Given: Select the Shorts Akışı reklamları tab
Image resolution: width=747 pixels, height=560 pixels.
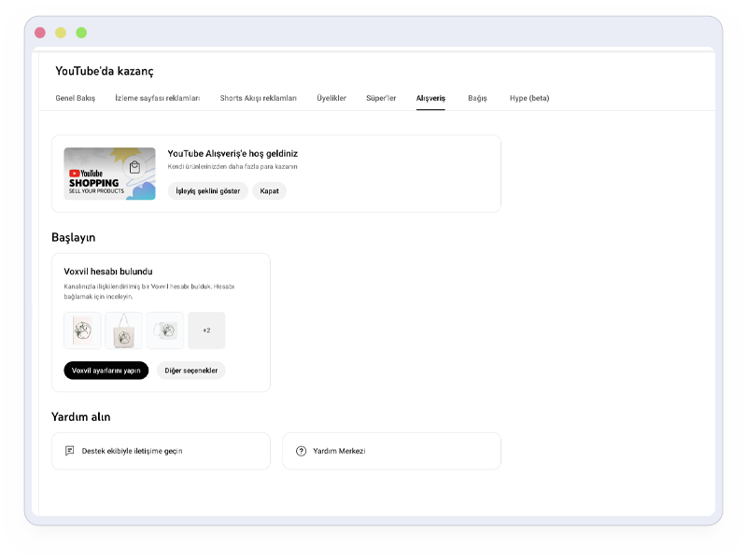Looking at the screenshot, I should [x=258, y=98].
